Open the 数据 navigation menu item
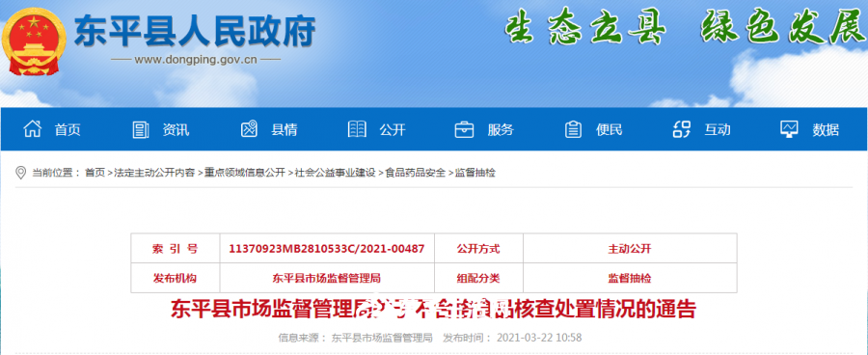The image size is (868, 355). 826,129
